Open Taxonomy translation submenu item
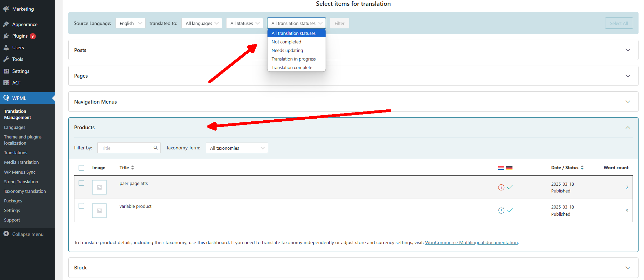 (x=25, y=191)
